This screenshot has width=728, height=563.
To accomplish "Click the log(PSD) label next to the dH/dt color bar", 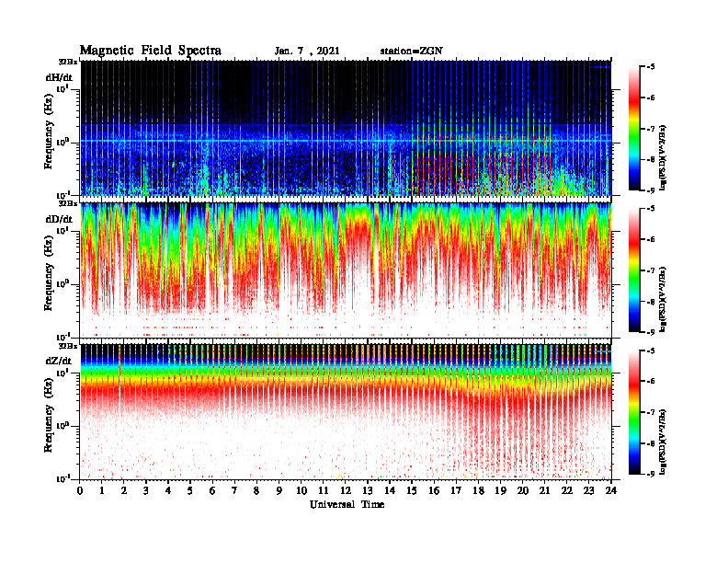I will (664, 158).
